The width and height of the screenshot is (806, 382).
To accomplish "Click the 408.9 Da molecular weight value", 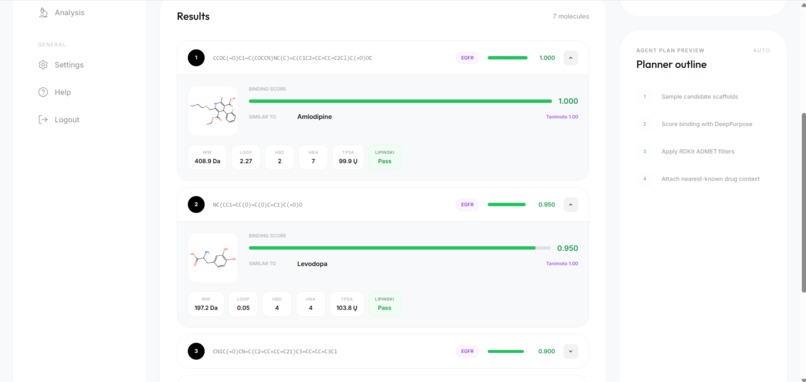I will click(x=207, y=161).
